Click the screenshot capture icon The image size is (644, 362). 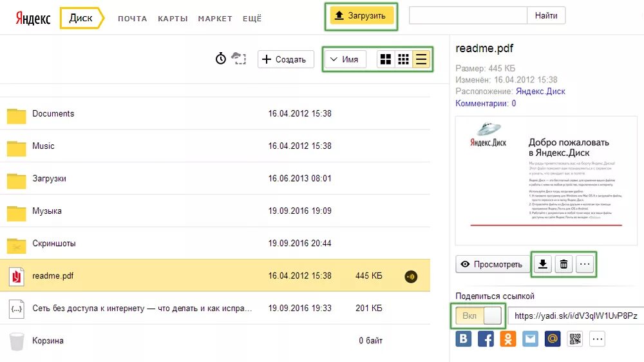pyautogui.click(x=239, y=59)
